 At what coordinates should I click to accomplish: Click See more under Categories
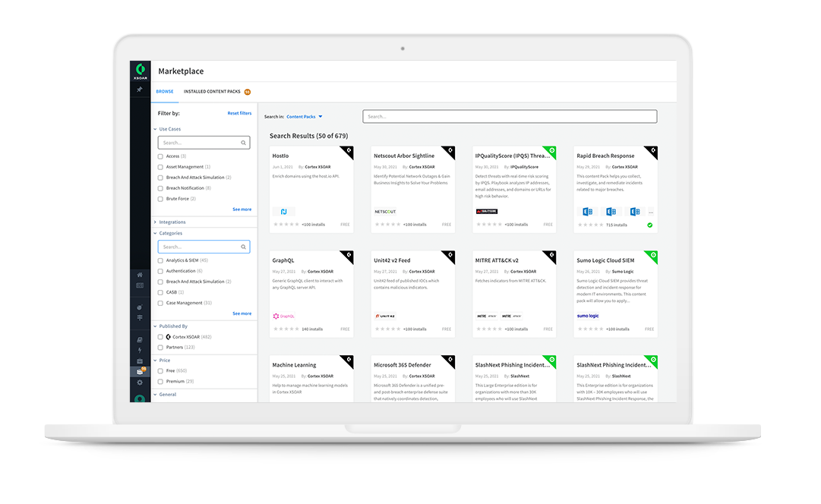click(x=242, y=313)
